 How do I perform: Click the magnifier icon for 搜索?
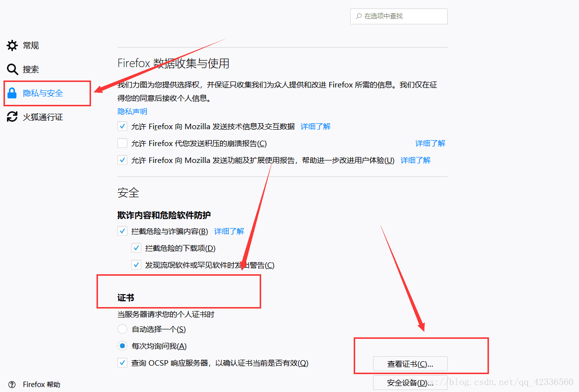click(12, 70)
